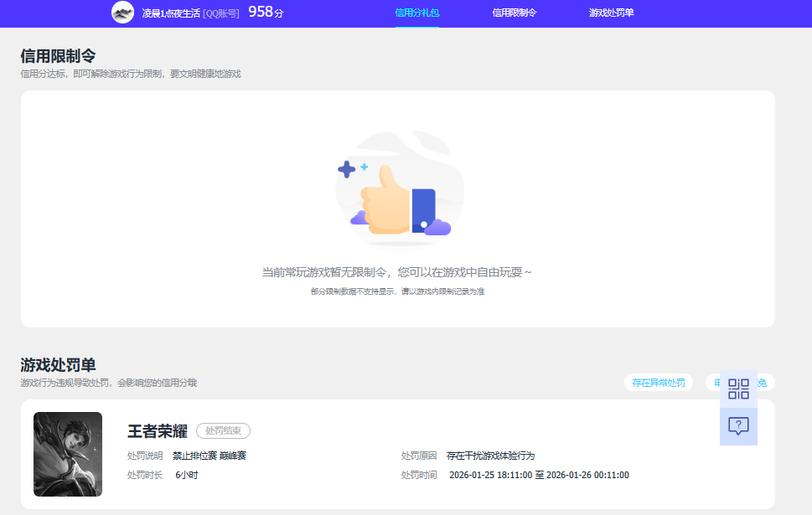Switch to the 游戏处罚单 tab
This screenshot has width=812, height=515.
click(612, 13)
